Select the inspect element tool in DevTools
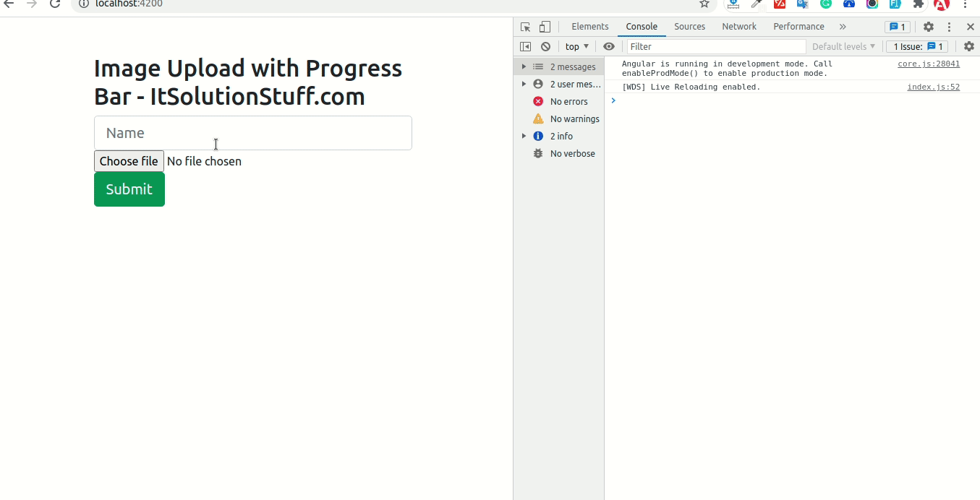This screenshot has width=980, height=500. click(524, 26)
